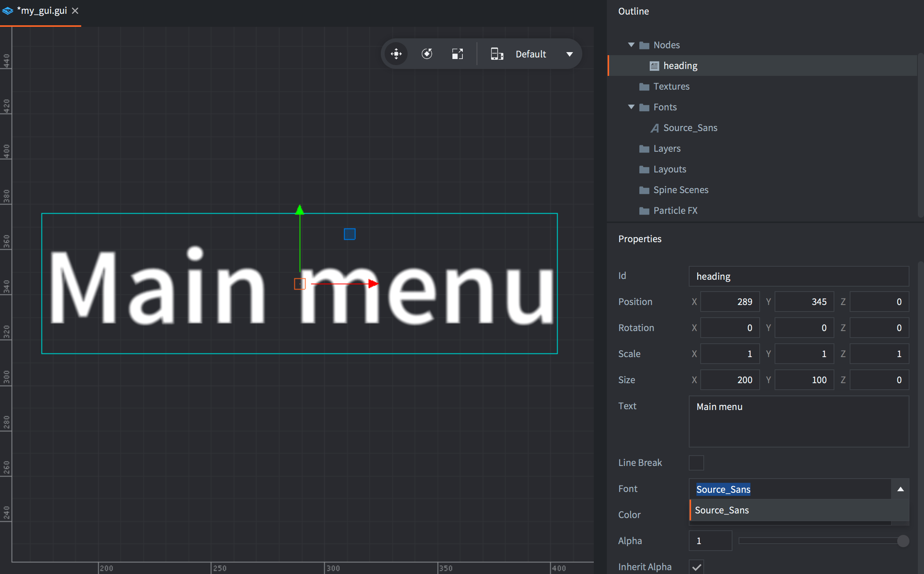This screenshot has height=574, width=924.
Task: Click the Alpha slider handle
Action: click(x=903, y=541)
